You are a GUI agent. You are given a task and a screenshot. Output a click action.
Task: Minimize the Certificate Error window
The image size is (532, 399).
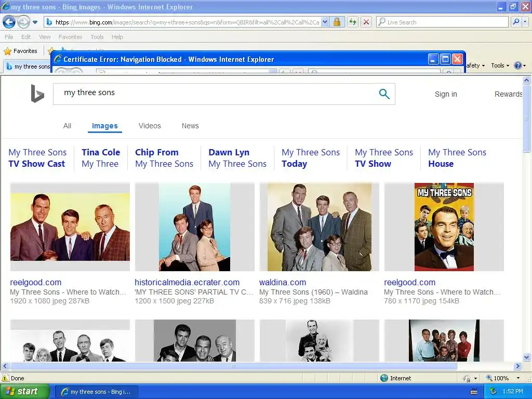click(x=433, y=59)
